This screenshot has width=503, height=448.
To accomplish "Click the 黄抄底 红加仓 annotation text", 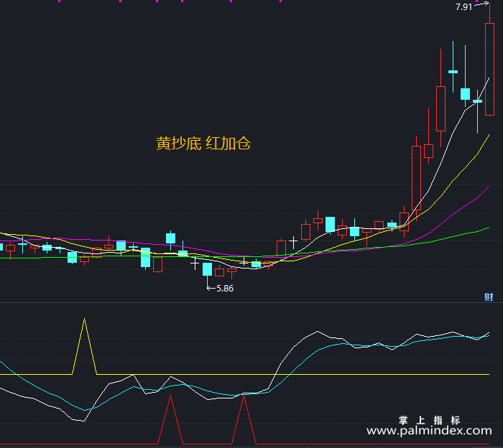I will tap(203, 144).
